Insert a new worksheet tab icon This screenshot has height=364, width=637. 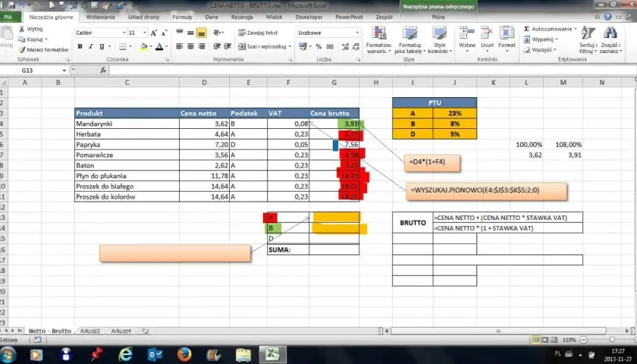point(145,331)
